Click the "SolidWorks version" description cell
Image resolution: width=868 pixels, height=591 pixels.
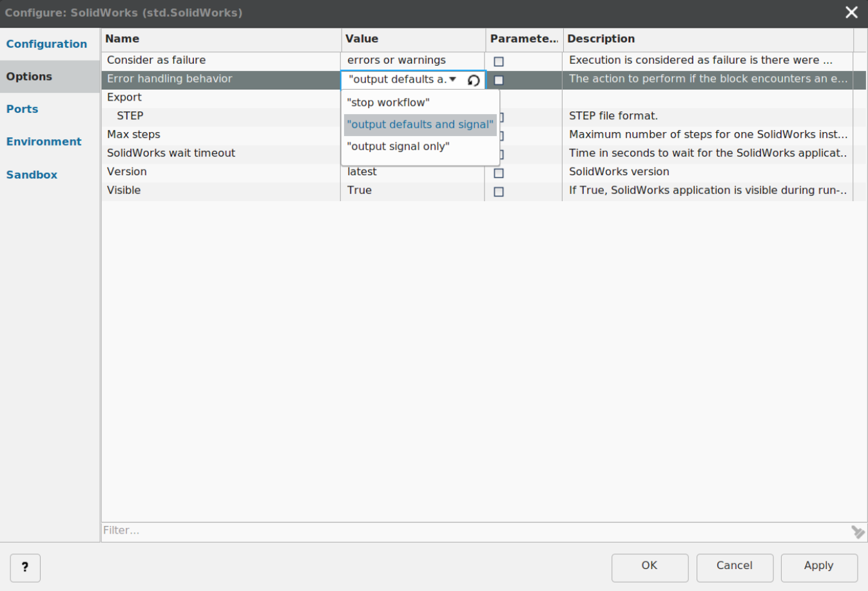coord(619,172)
